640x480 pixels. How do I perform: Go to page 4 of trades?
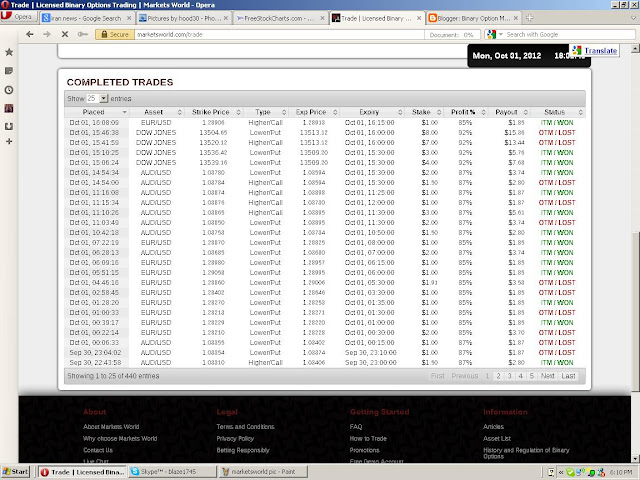pos(520,376)
